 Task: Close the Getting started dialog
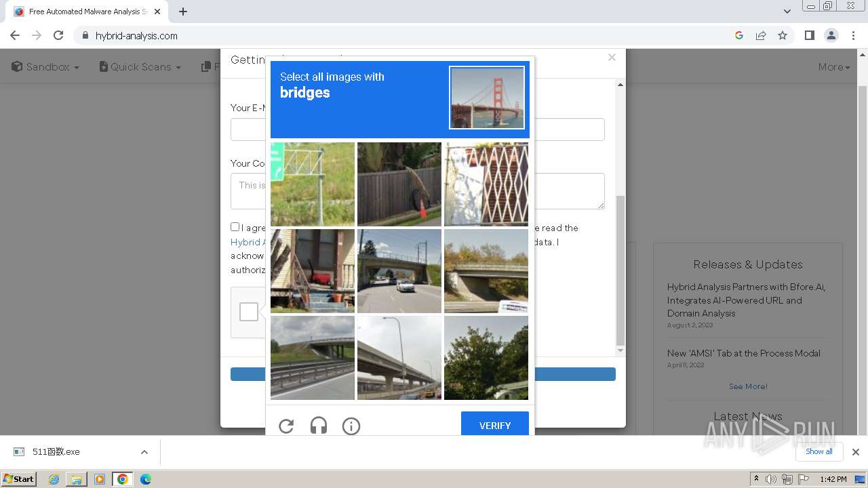612,58
